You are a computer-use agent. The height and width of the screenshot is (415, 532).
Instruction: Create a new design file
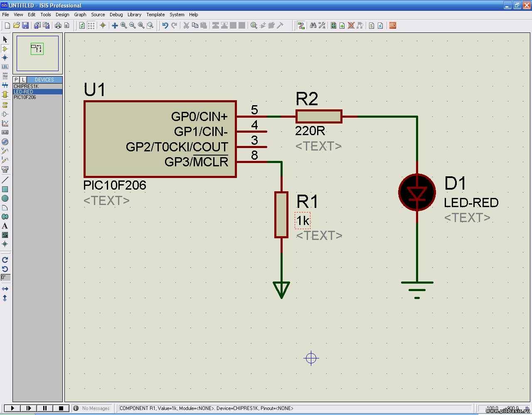pos(7,25)
